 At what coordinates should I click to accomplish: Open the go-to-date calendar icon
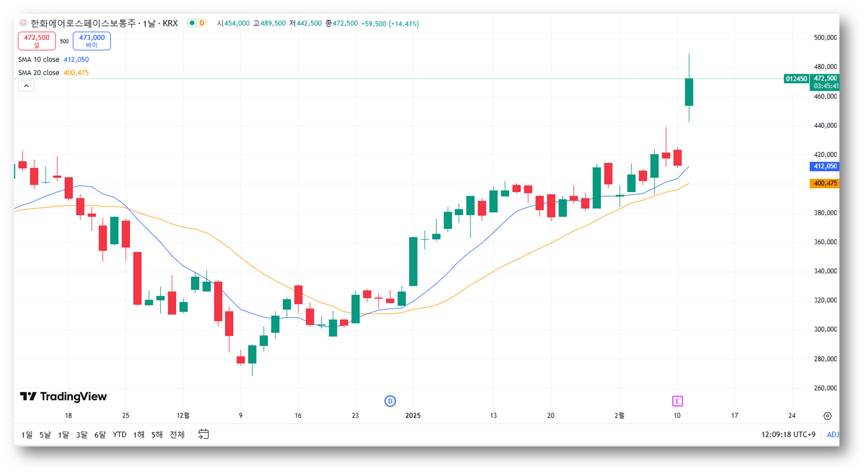(x=203, y=434)
